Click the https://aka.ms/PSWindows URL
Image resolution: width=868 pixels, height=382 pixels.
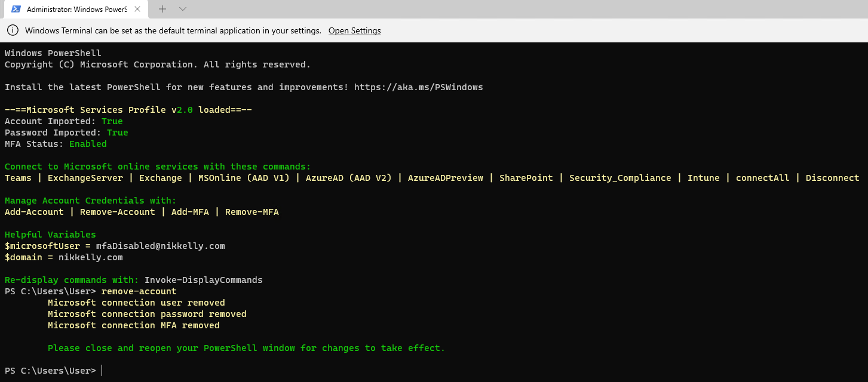point(418,87)
